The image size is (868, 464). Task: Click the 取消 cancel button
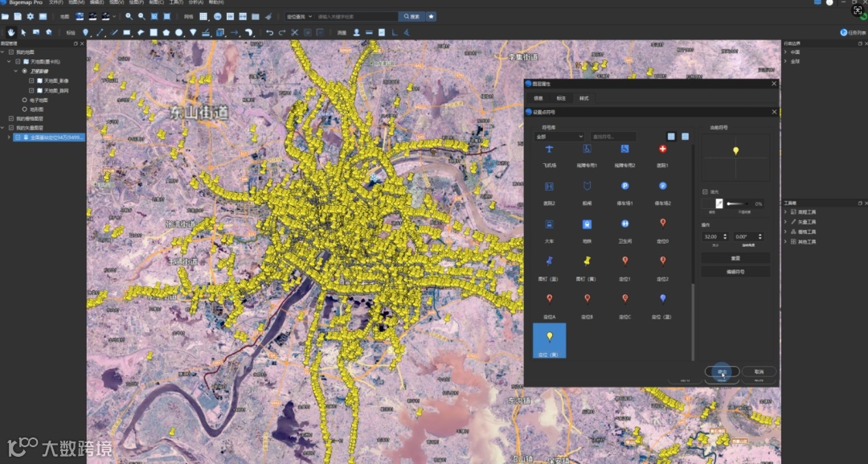pos(758,372)
